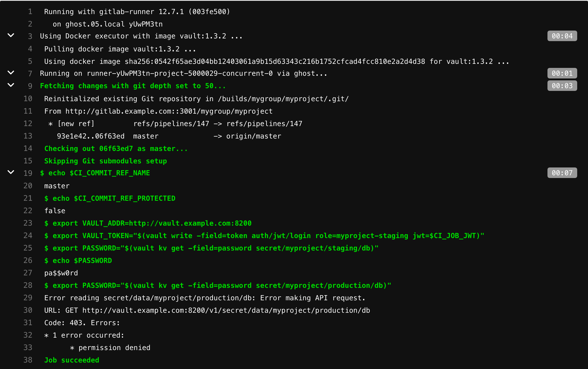
Task: Collapse the "echo $CI_COMMIT_REF_NAME" section chevron
Action: point(11,173)
